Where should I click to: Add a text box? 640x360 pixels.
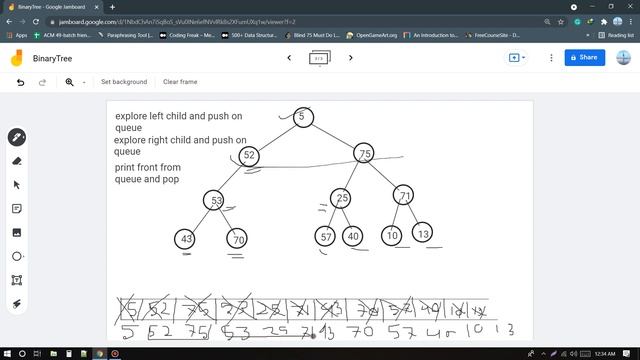[17, 280]
